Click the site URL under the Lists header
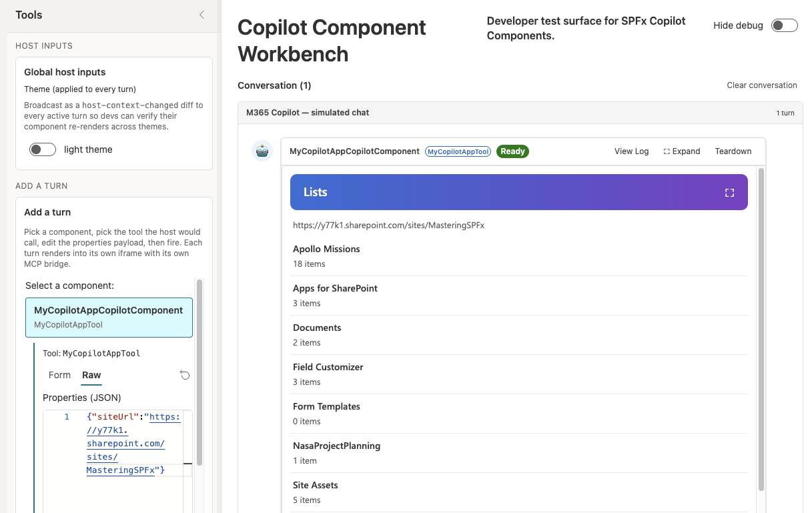The image size is (812, 513). pos(388,225)
